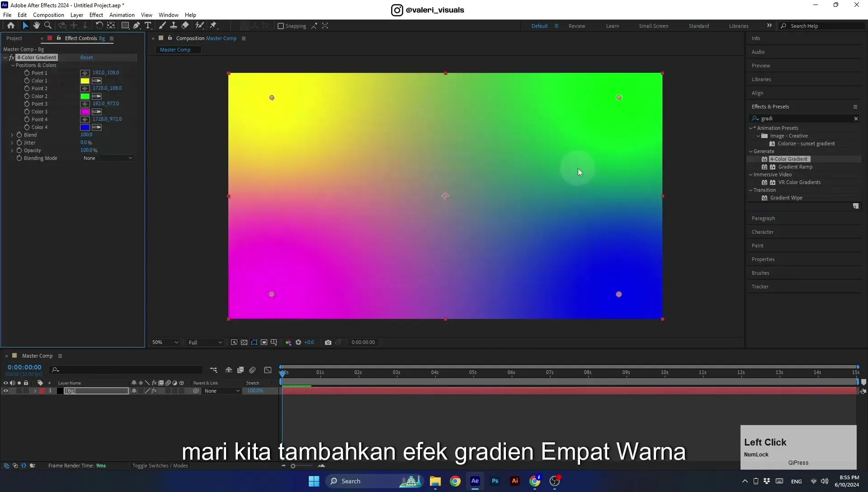Toggle the 4-Color Gradient fx switch
This screenshot has height=492, width=868.
(x=12, y=57)
